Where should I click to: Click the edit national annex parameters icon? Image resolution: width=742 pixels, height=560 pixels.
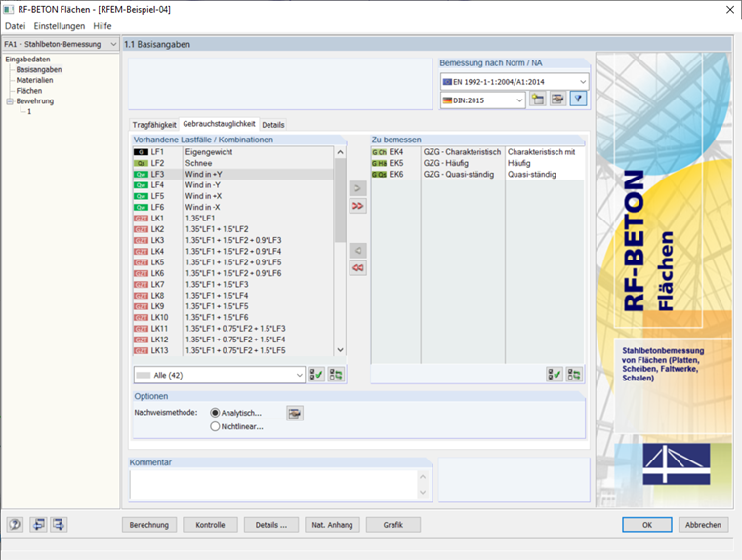pos(557,100)
